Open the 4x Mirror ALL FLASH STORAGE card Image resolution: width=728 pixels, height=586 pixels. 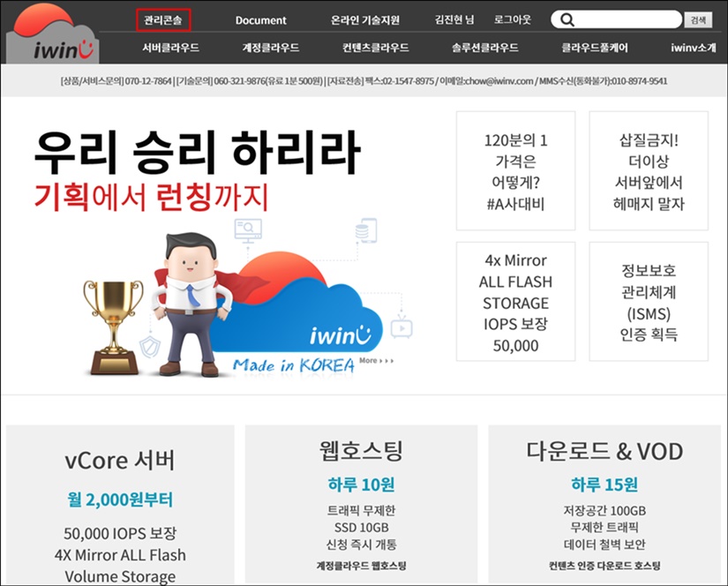(516, 301)
